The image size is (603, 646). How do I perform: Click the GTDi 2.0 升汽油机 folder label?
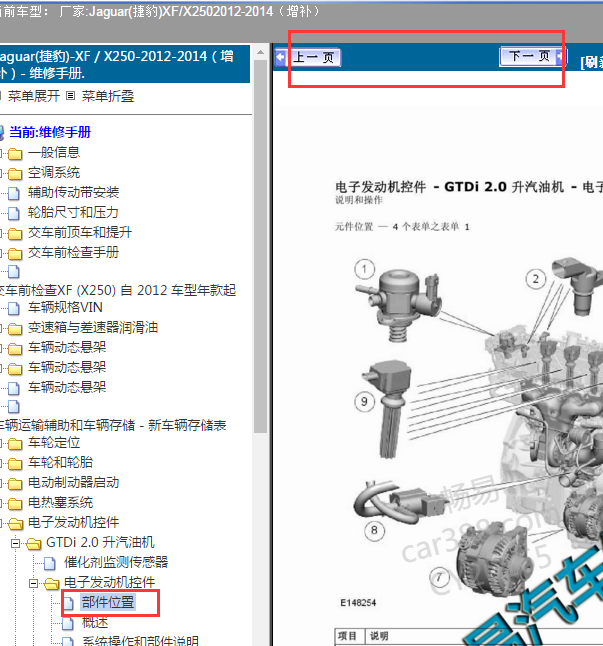click(100, 542)
